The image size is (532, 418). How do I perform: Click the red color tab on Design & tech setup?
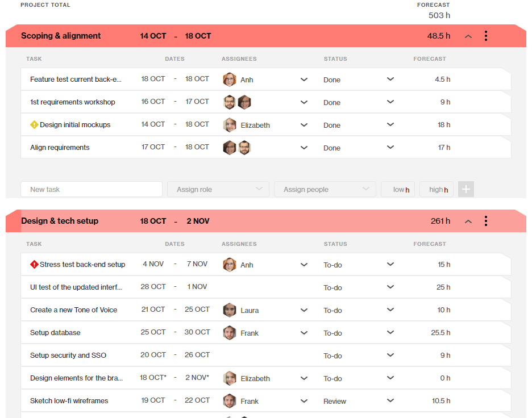(13, 221)
